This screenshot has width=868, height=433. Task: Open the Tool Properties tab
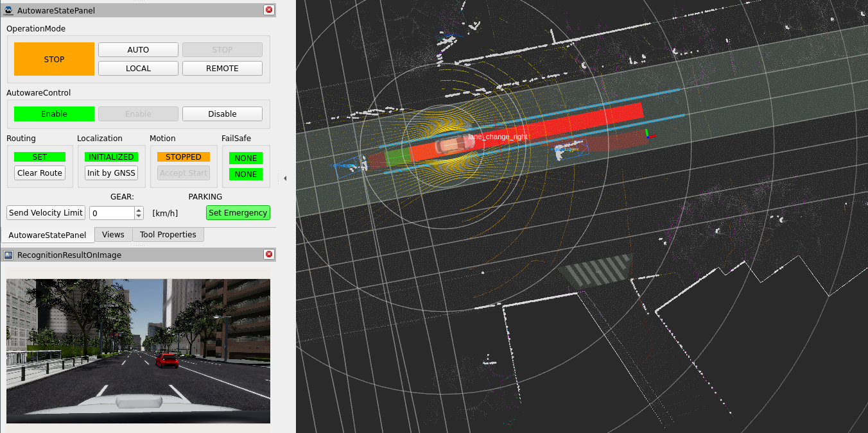click(168, 235)
